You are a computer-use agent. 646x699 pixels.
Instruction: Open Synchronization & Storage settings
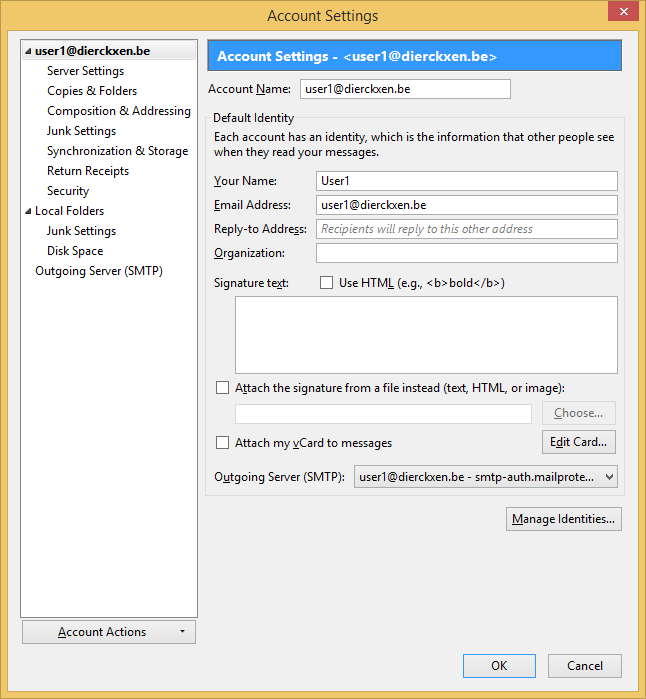click(x=118, y=151)
